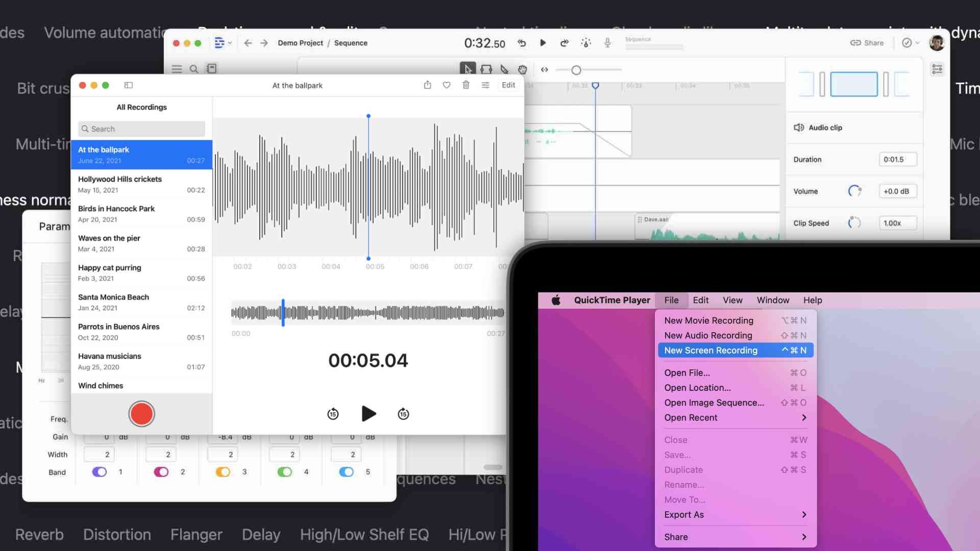
Task: Select the blade cut tool
Action: pos(504,69)
